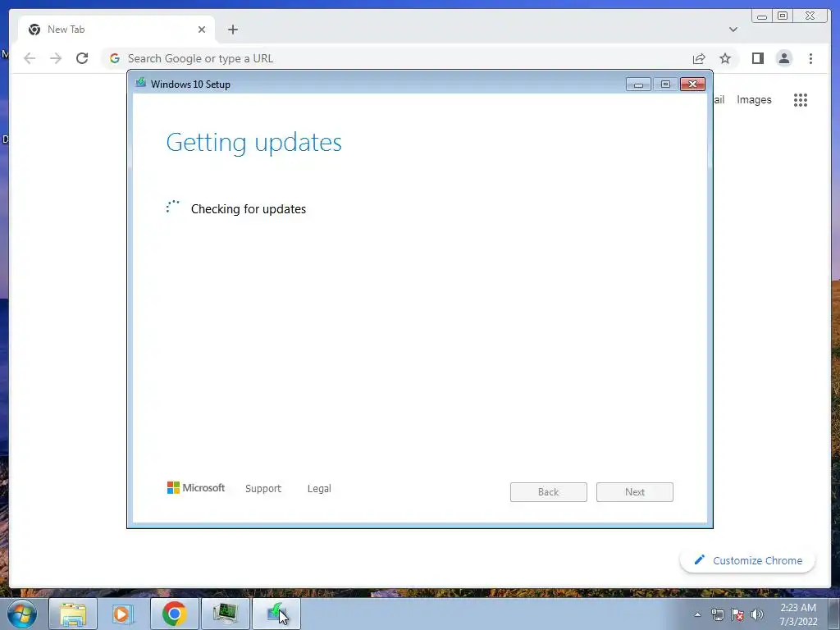
Task: Click the share page icon in Chrome
Action: (699, 58)
